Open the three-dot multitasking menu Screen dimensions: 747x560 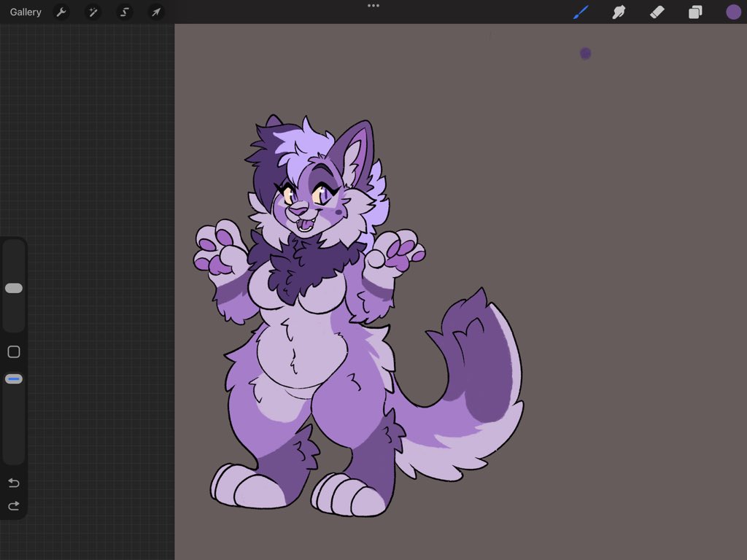373,6
